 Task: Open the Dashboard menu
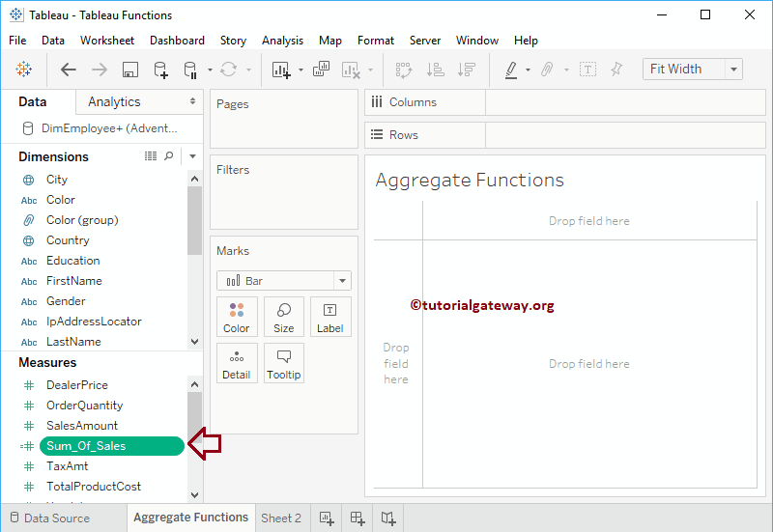[177, 41]
